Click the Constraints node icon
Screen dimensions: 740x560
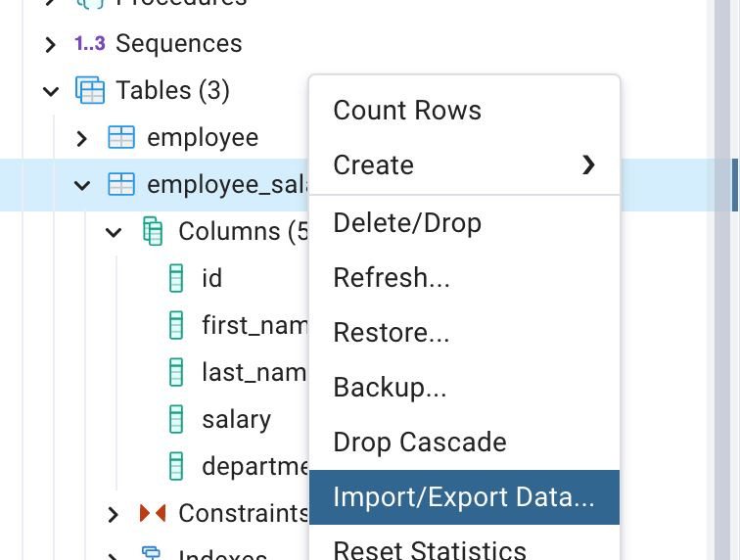tap(153, 513)
